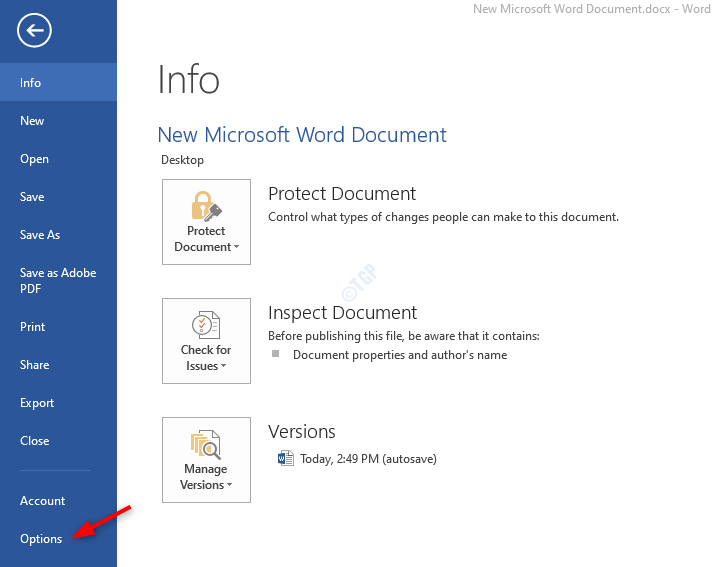Open the Share page

[x=58, y=365]
